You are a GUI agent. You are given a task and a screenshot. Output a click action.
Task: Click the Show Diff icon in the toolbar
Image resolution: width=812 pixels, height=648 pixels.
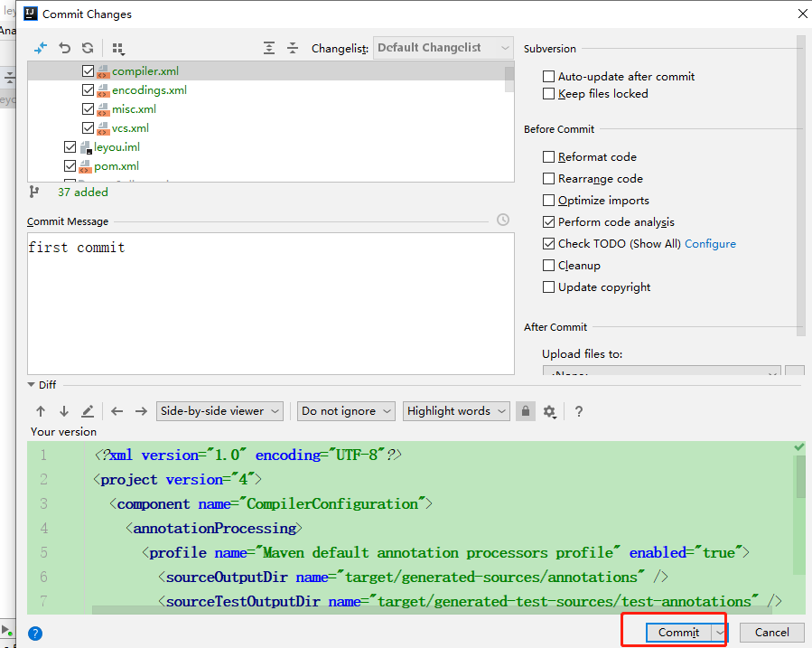coord(40,48)
